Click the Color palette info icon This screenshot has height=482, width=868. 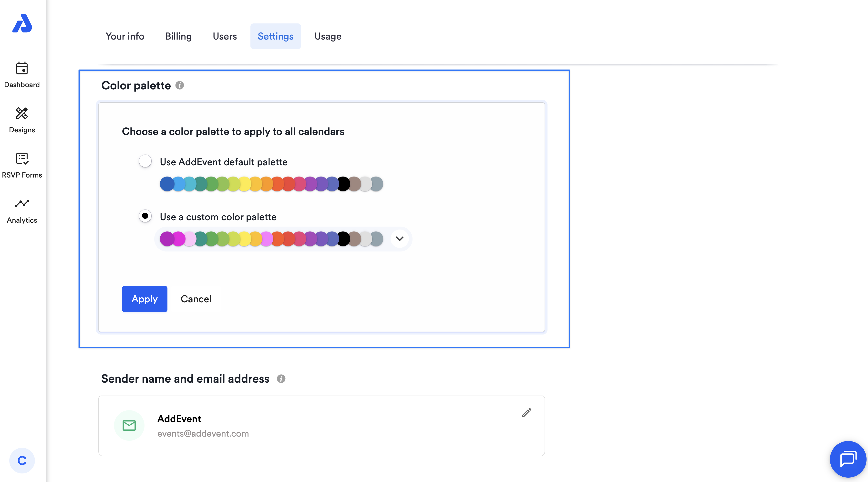(180, 86)
